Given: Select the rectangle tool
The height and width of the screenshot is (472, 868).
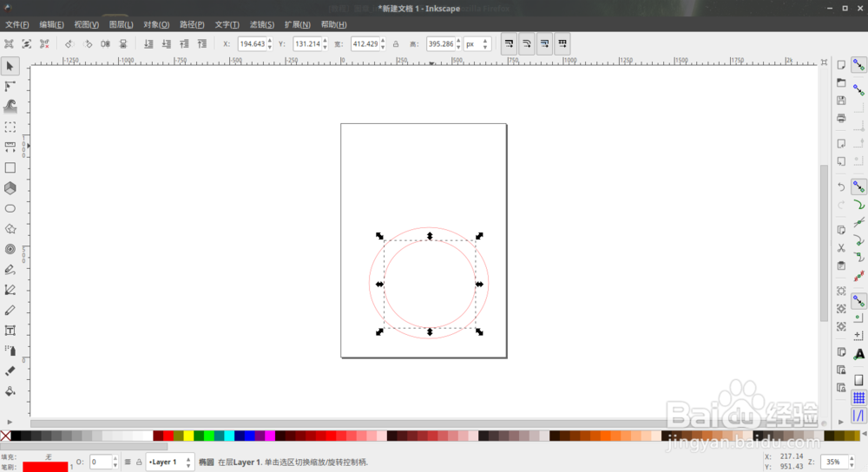Looking at the screenshot, I should coord(10,167).
